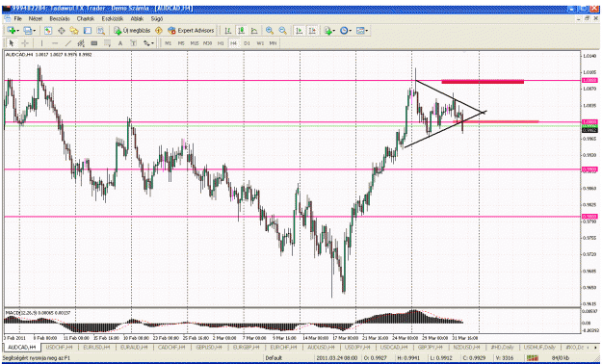Viewport: 602px width, 364px height.
Task: Zoom in on the chart
Action: tap(270, 31)
